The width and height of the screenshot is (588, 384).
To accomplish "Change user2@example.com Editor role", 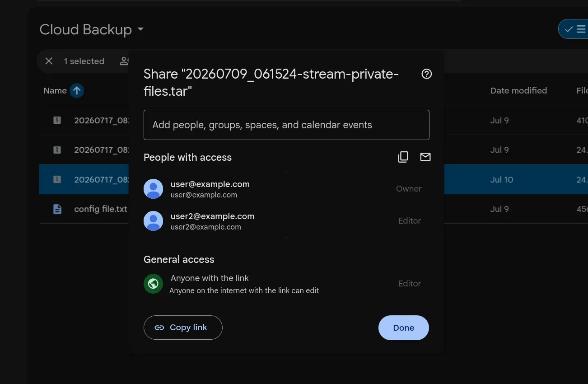I will [409, 221].
